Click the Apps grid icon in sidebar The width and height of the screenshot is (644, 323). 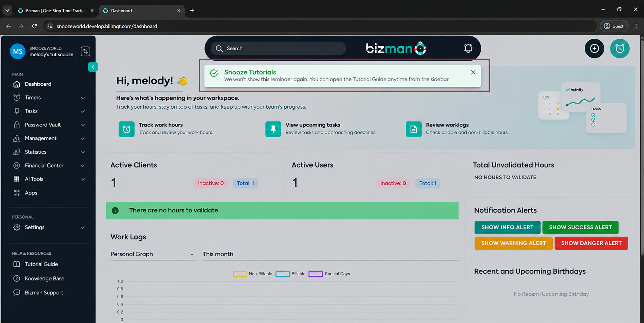click(17, 193)
